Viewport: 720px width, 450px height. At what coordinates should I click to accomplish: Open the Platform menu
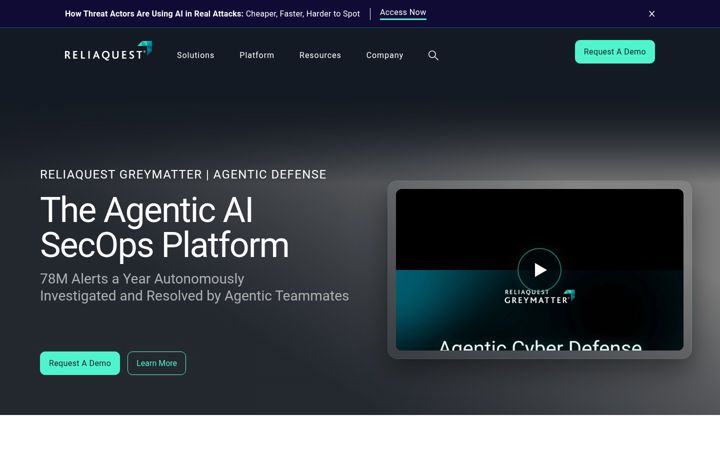point(257,55)
